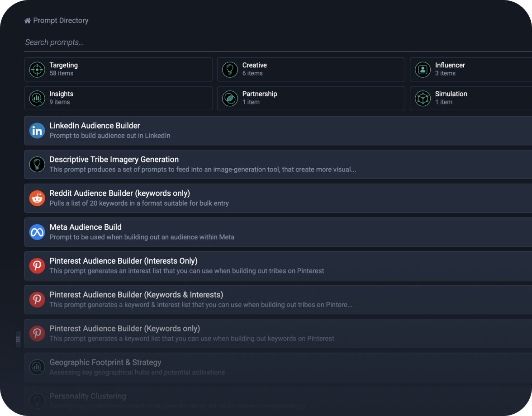Viewport: 532px width, 416px height.
Task: Click the sidebar drag handle grip
Action: tap(18, 339)
